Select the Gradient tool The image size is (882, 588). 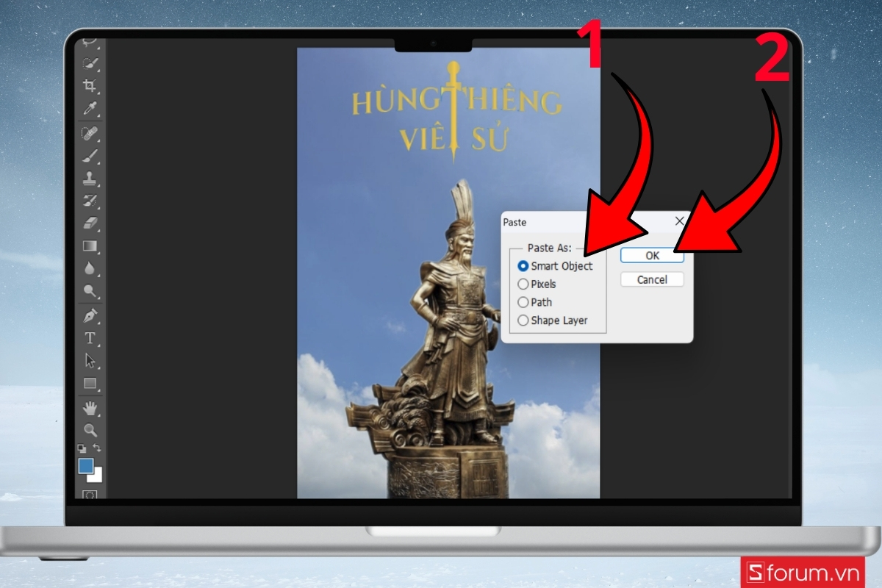tap(90, 245)
